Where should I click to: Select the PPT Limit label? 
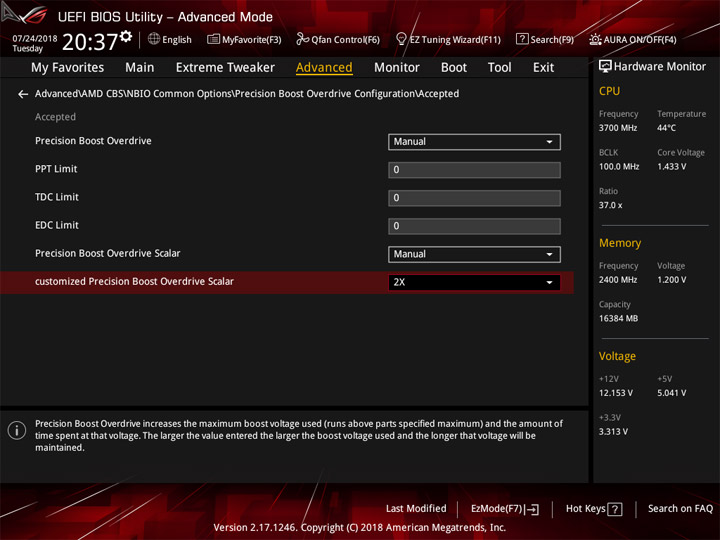[x=56, y=169]
